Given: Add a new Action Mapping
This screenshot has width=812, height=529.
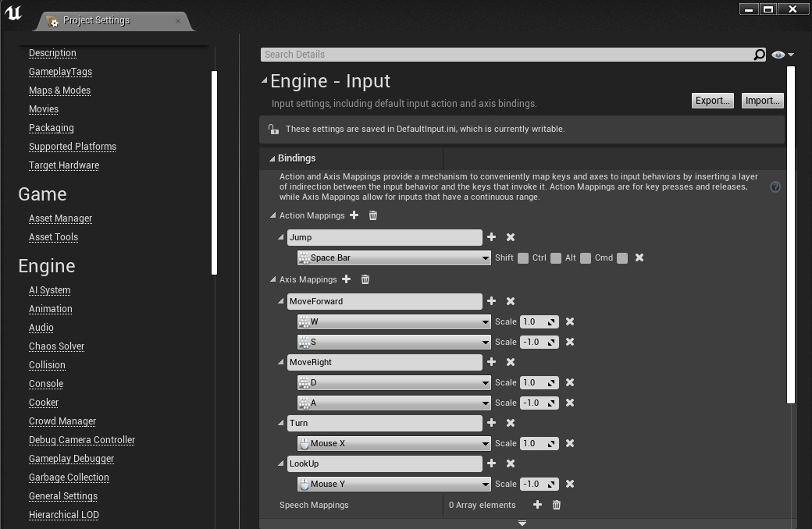Looking at the screenshot, I should pyautogui.click(x=354, y=215).
